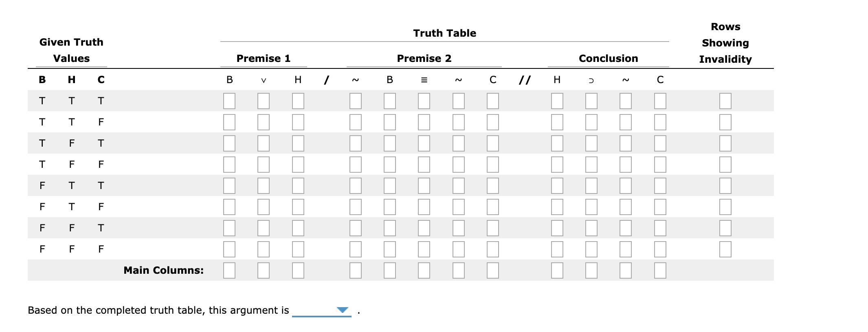Click the '≡' operator cell in the F T T row

pos(423,185)
